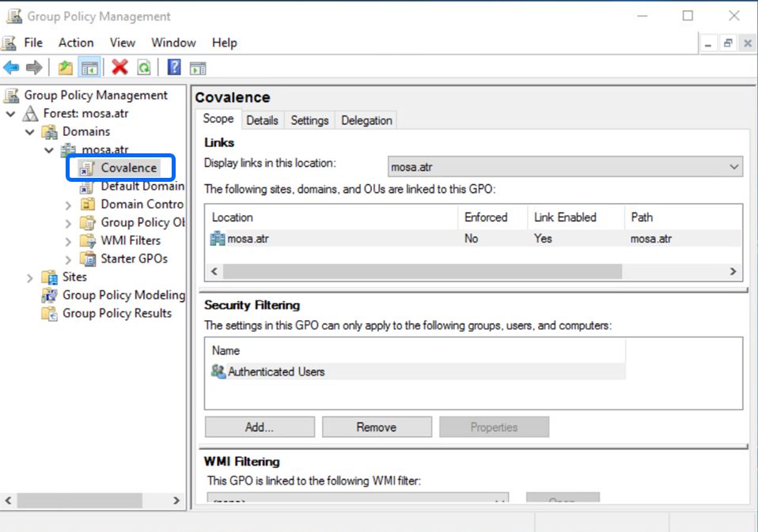Screen dimensions: 758x532
Task: Click the Default Domain policy link icon
Action: click(87, 187)
